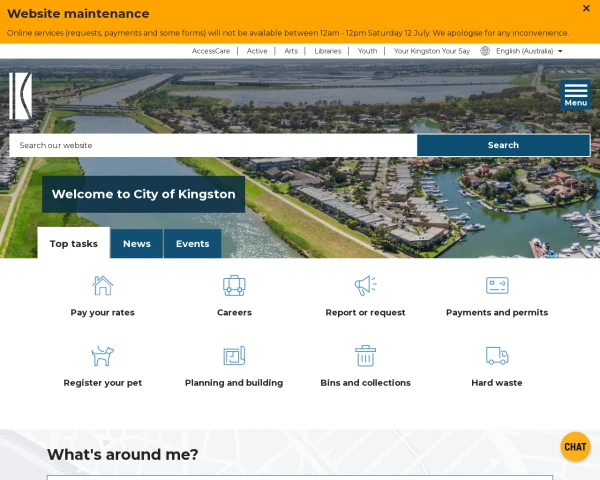Viewport: 600px width, 480px height.
Task: Click the Register your pet label
Action: click(103, 383)
